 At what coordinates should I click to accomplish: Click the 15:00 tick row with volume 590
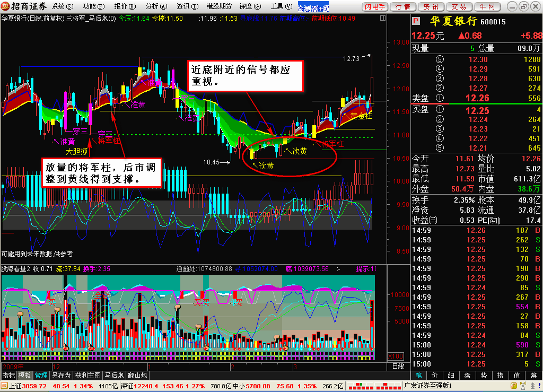point(476,345)
